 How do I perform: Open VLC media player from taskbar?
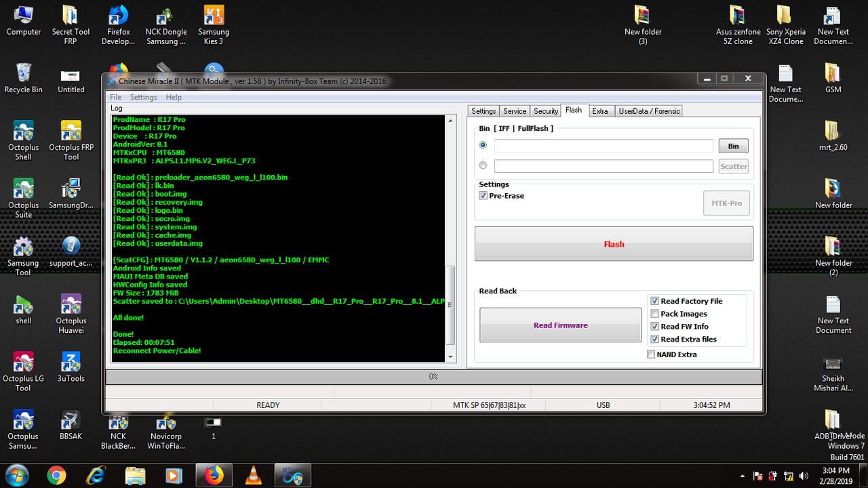coord(254,476)
